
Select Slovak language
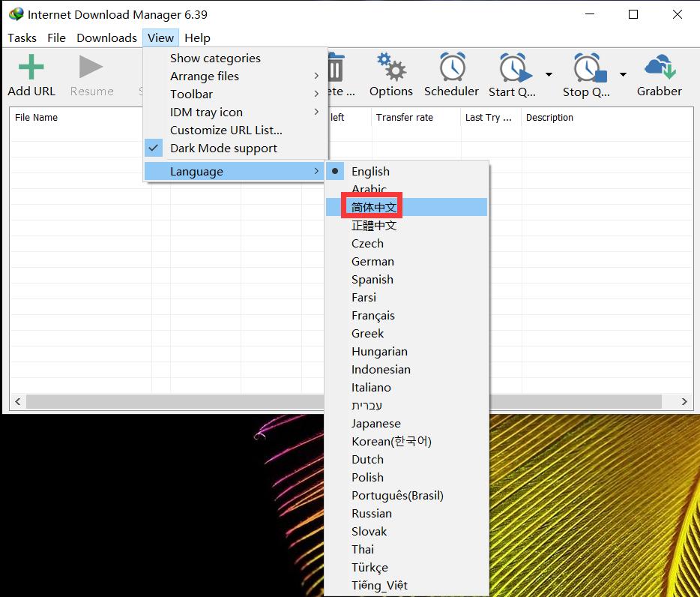(x=406, y=531)
